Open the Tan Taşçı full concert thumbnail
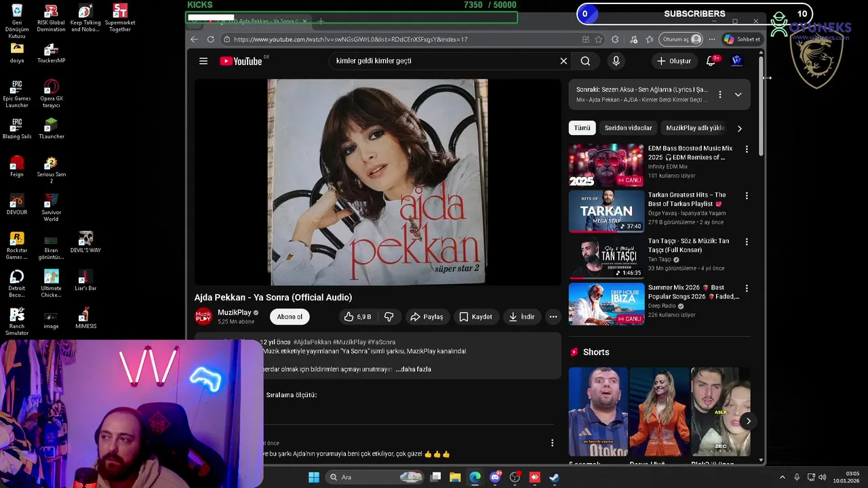 (606, 258)
